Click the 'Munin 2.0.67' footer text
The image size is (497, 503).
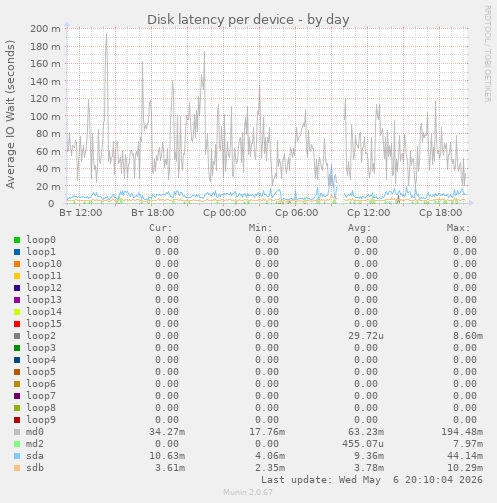point(248,492)
